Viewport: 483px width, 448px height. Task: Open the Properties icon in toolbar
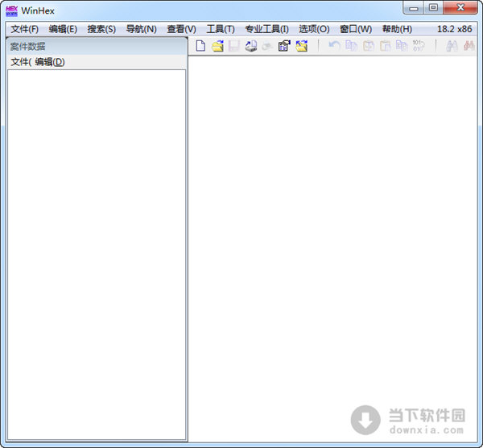click(284, 46)
